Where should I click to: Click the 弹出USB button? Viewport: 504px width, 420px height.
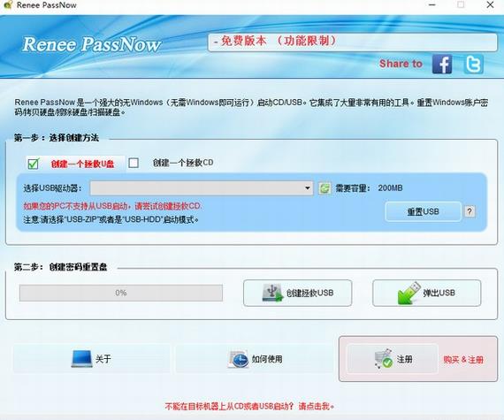tap(427, 293)
